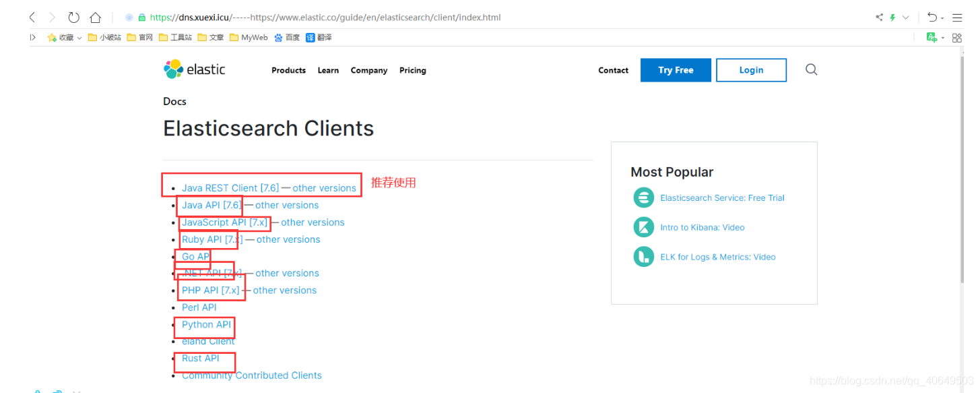Open the 小破站 bookmark folder

[x=105, y=38]
